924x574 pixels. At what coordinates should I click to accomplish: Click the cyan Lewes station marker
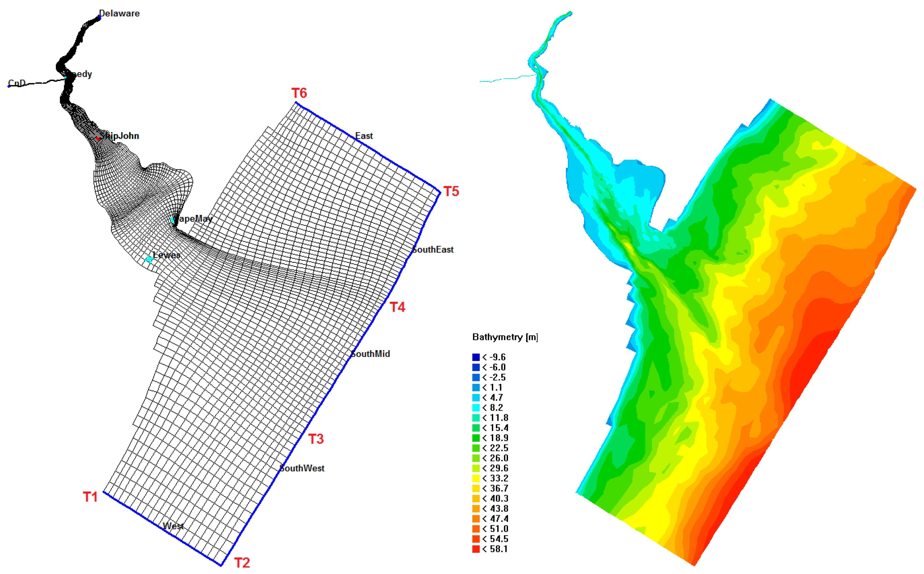(x=149, y=259)
